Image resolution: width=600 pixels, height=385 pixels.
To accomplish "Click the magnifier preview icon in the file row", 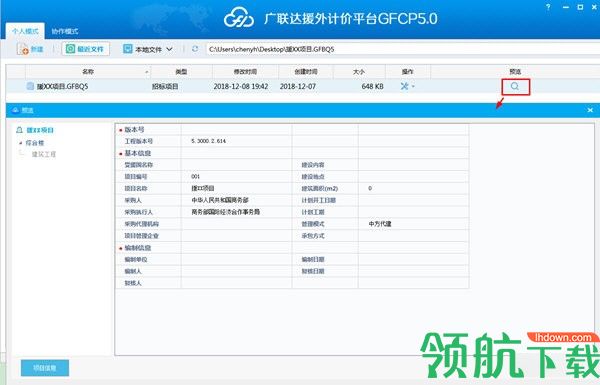I will pos(515,87).
